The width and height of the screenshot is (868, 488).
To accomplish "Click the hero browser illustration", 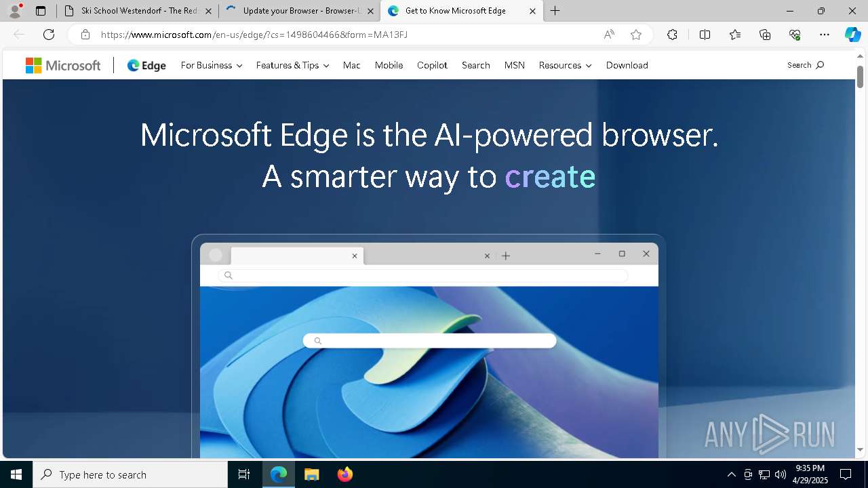I will point(429,346).
